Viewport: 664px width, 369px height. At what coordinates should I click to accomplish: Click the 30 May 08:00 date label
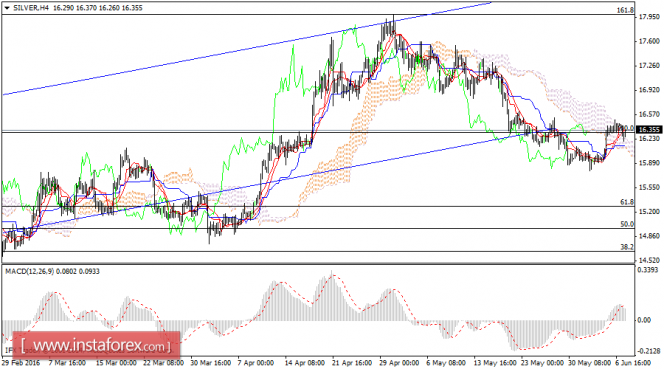point(589,363)
